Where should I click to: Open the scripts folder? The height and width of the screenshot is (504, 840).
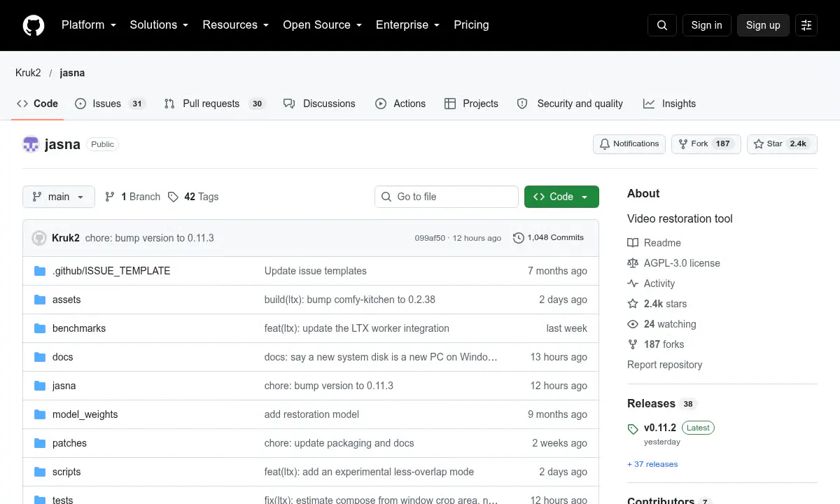(66, 472)
